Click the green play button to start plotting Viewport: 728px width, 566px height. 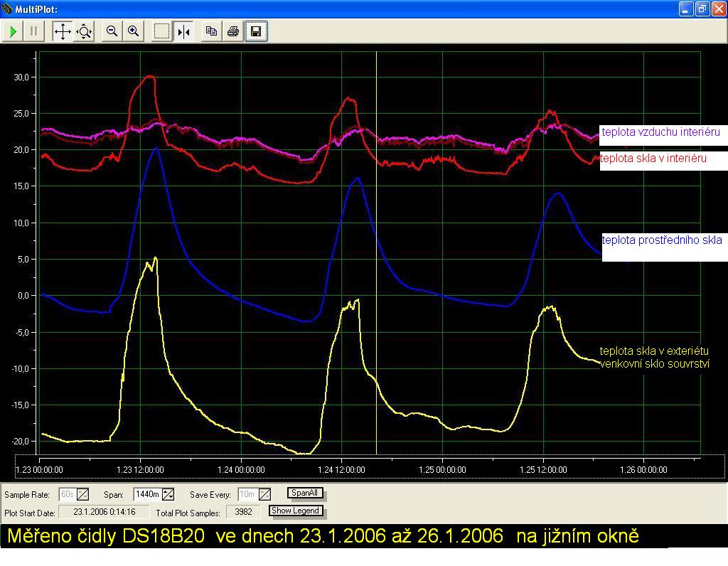point(13,31)
